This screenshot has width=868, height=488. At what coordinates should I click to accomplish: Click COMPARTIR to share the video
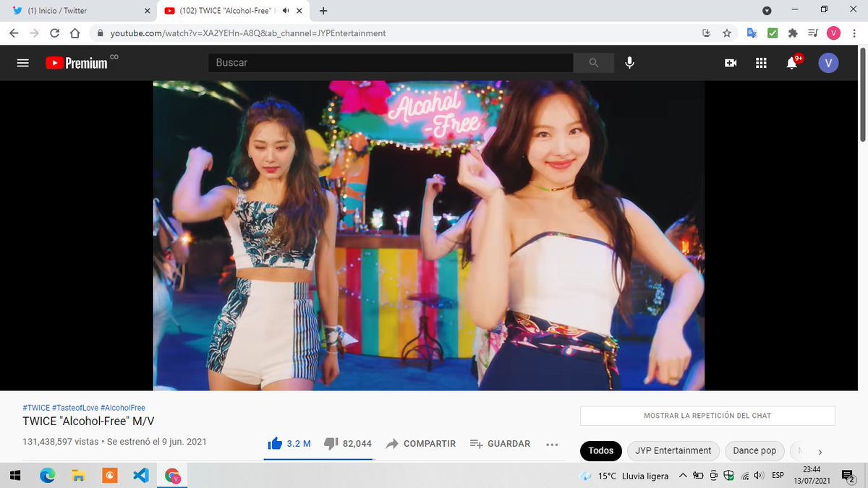tap(421, 443)
